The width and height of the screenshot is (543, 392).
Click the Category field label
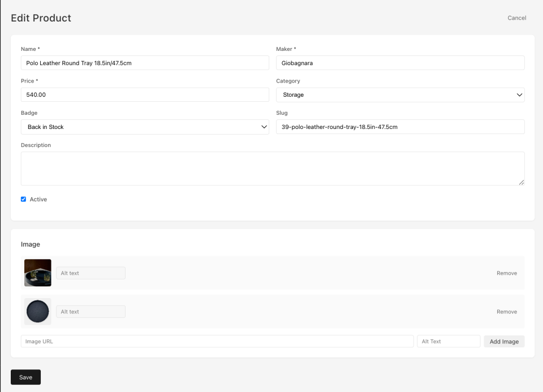288,81
